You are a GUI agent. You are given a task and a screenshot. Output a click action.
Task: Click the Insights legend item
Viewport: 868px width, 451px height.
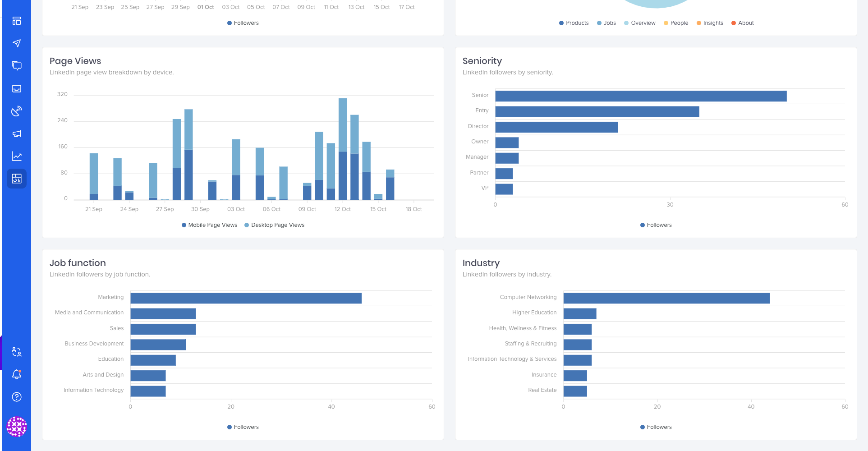point(710,23)
